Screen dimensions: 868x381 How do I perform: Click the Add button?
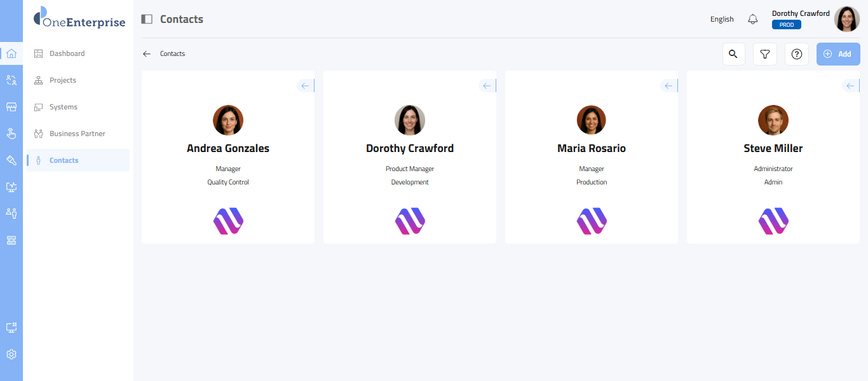pos(837,54)
